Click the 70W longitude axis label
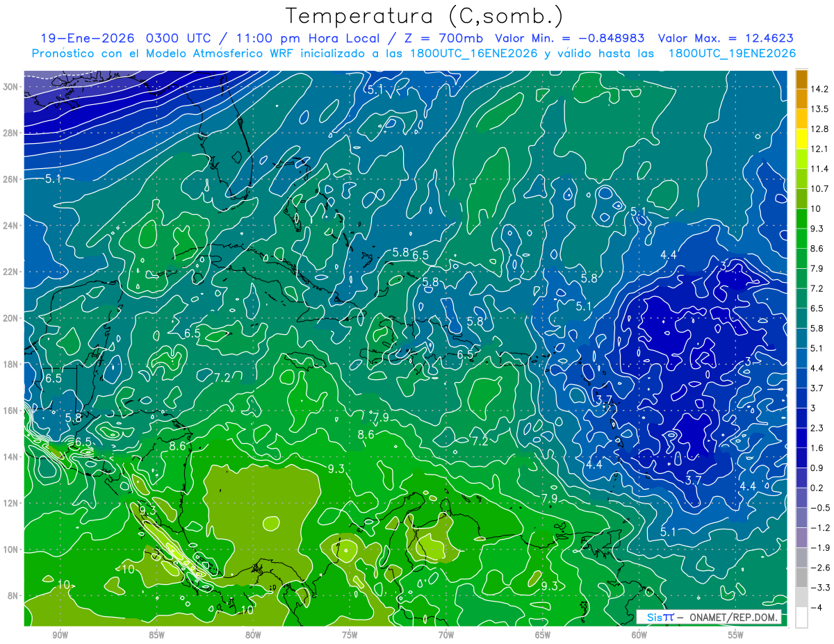The width and height of the screenshot is (834, 644). click(x=446, y=635)
